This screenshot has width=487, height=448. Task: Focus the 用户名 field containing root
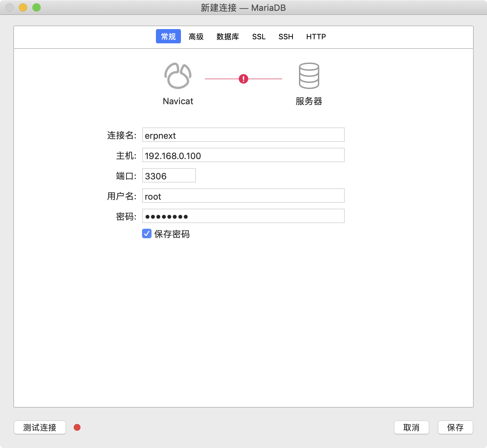(x=243, y=196)
